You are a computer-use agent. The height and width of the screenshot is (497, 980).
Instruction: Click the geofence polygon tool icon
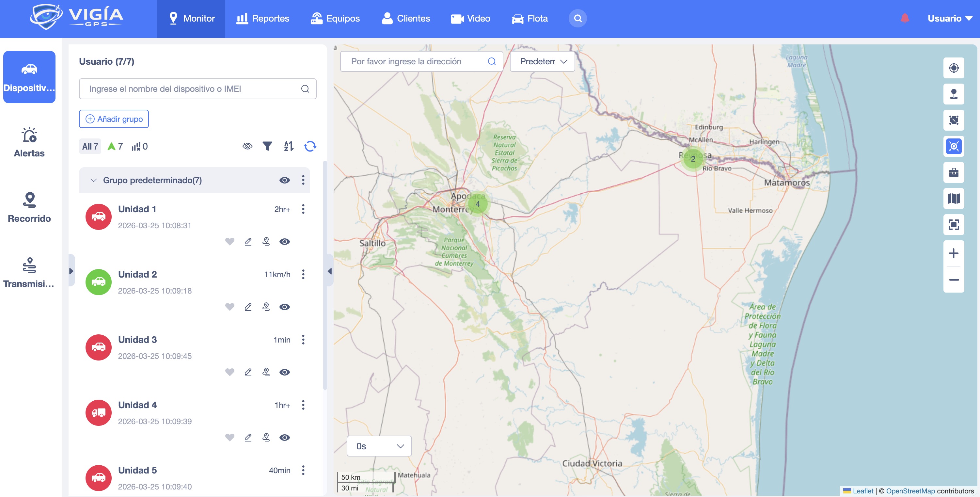pyautogui.click(x=953, y=120)
